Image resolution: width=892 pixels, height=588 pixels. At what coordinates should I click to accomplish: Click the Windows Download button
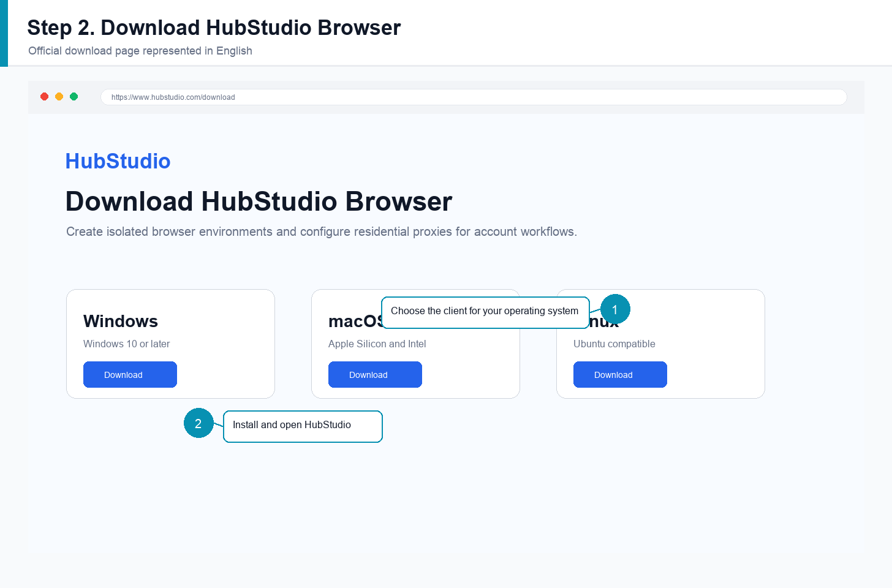130,374
